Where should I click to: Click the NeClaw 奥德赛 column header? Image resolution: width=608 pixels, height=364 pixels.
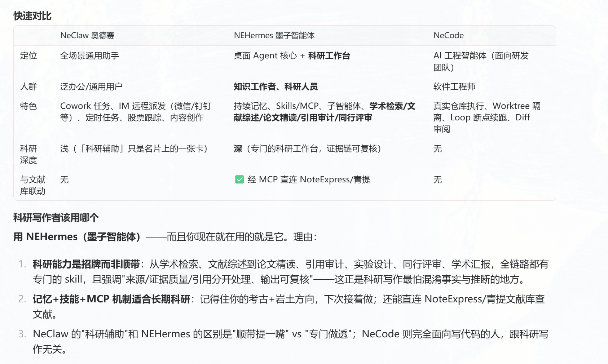[87, 35]
